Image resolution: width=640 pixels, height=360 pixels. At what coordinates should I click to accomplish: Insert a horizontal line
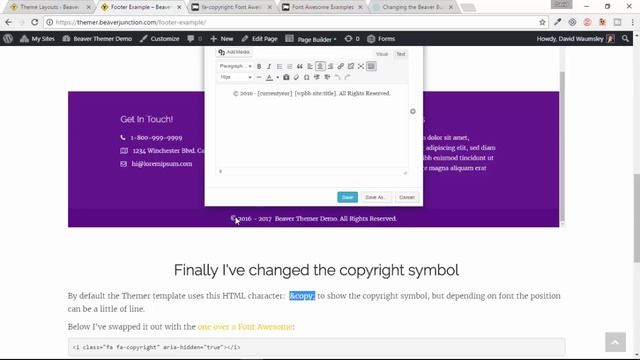259,77
